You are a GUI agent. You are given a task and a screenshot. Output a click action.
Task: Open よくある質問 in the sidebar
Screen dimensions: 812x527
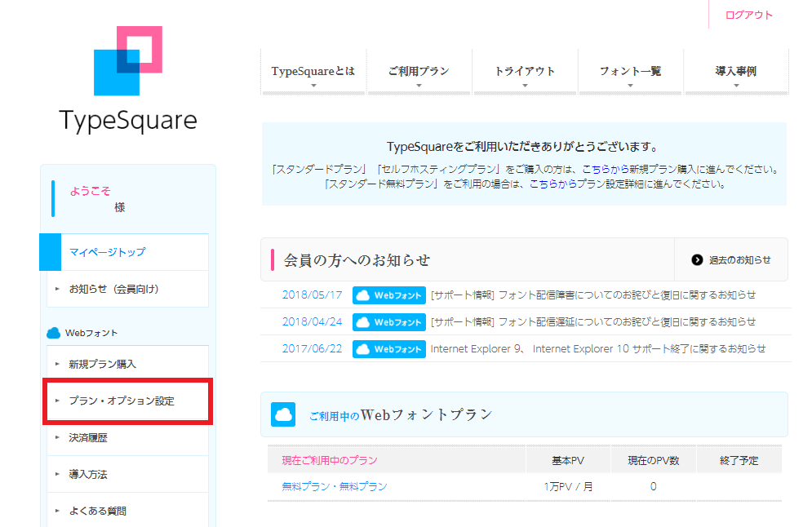[128, 511]
